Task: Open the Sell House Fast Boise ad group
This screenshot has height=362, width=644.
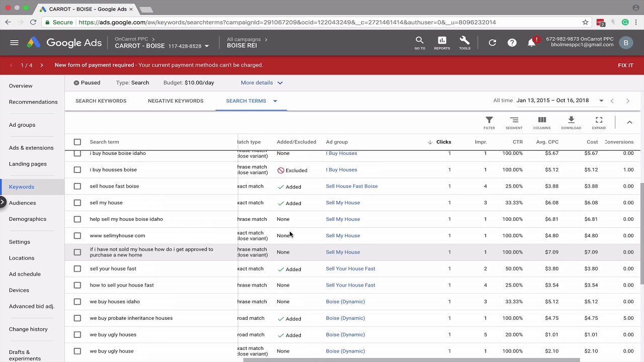Action: pos(352,186)
